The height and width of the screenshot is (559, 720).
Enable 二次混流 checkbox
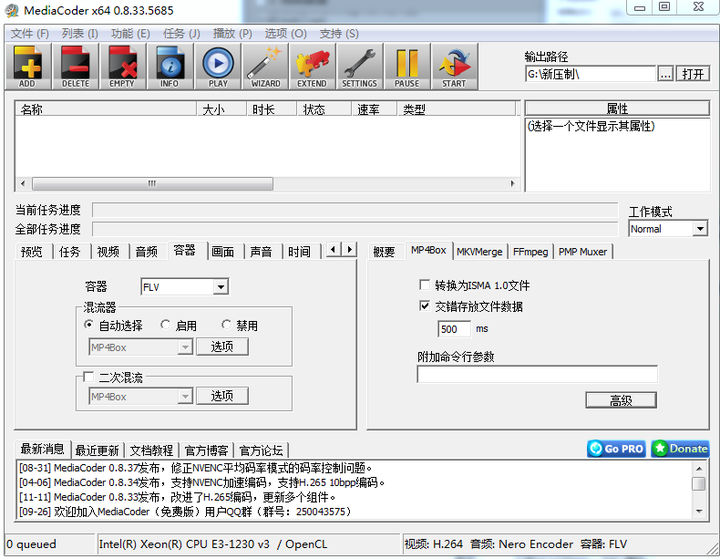tap(89, 377)
